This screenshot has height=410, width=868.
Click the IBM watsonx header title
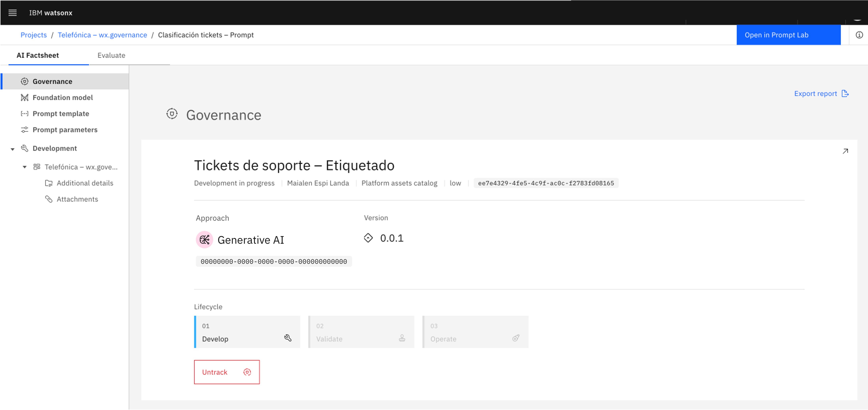pyautogui.click(x=51, y=13)
